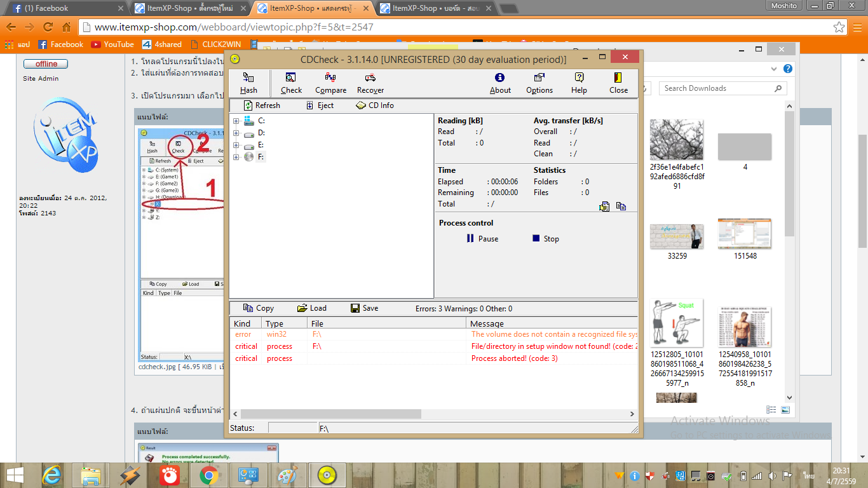Refresh the drive list
The height and width of the screenshot is (488, 868).
click(x=262, y=105)
